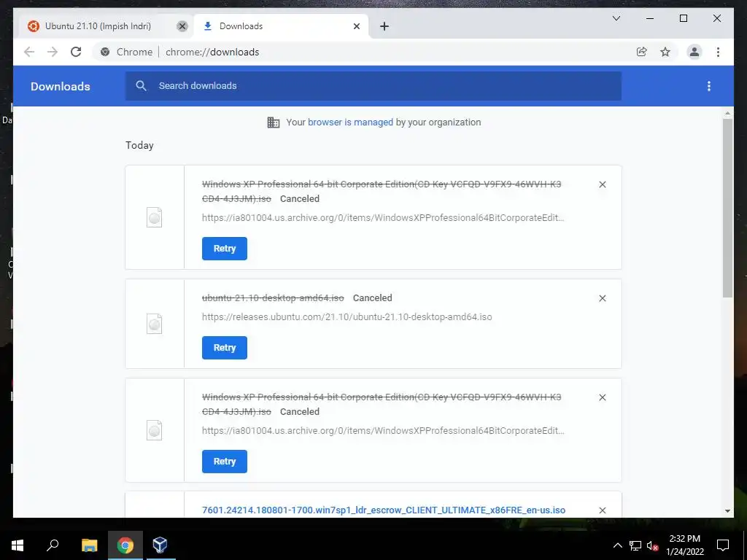This screenshot has height=560, width=747.
Task: Click the scrollbar up arrow
Action: [727, 113]
